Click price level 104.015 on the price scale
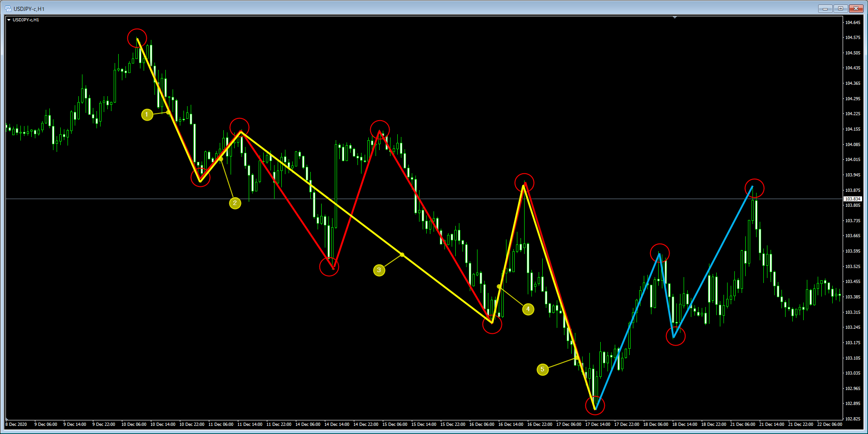This screenshot has width=868, height=434. (x=853, y=160)
